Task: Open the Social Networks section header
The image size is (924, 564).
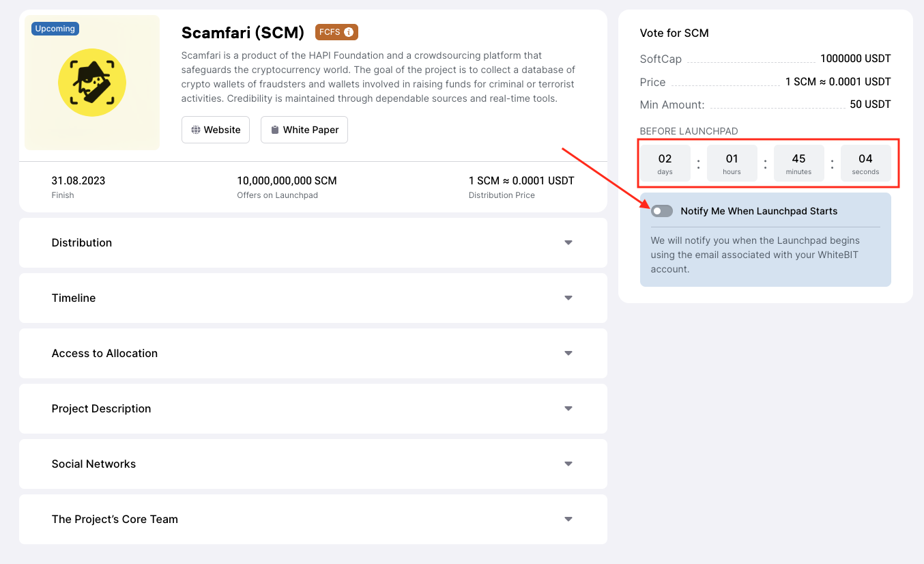Action: [x=94, y=464]
